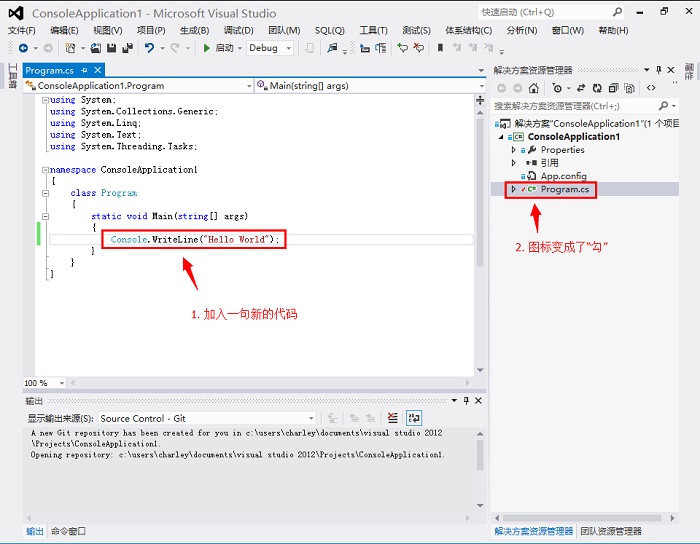Screen dimensions: 700x544
Task: Click View Code angle-brackets icon
Action: click(651, 88)
